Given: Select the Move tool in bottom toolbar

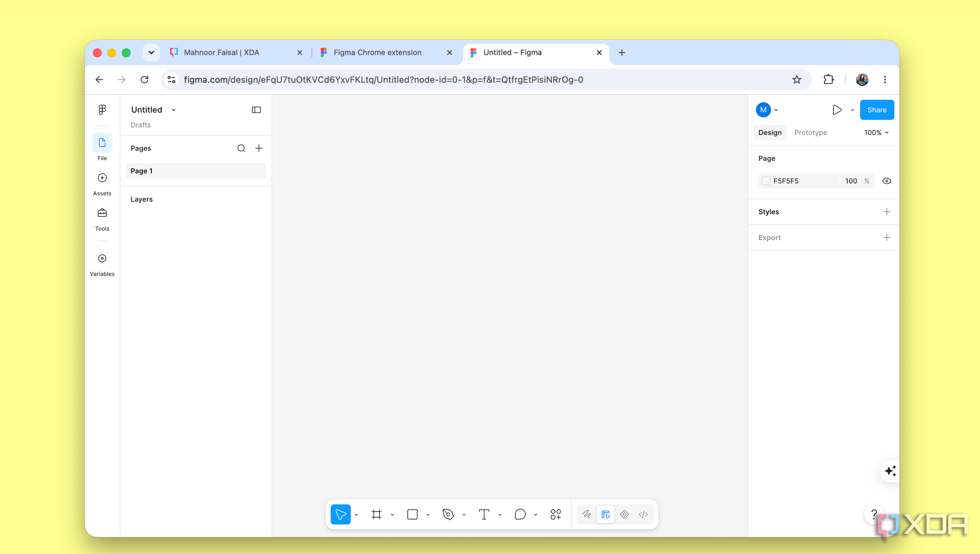Looking at the screenshot, I should pyautogui.click(x=340, y=514).
